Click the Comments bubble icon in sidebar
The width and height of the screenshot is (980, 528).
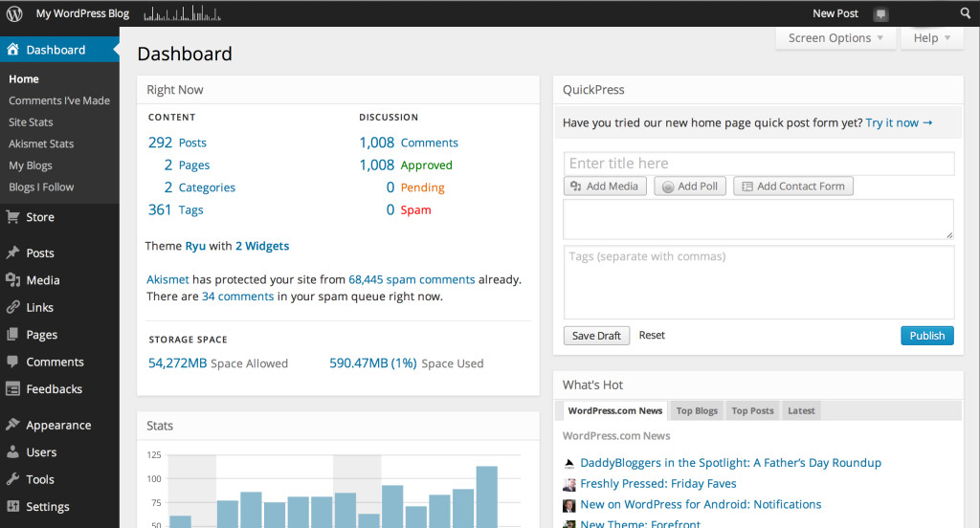click(12, 362)
